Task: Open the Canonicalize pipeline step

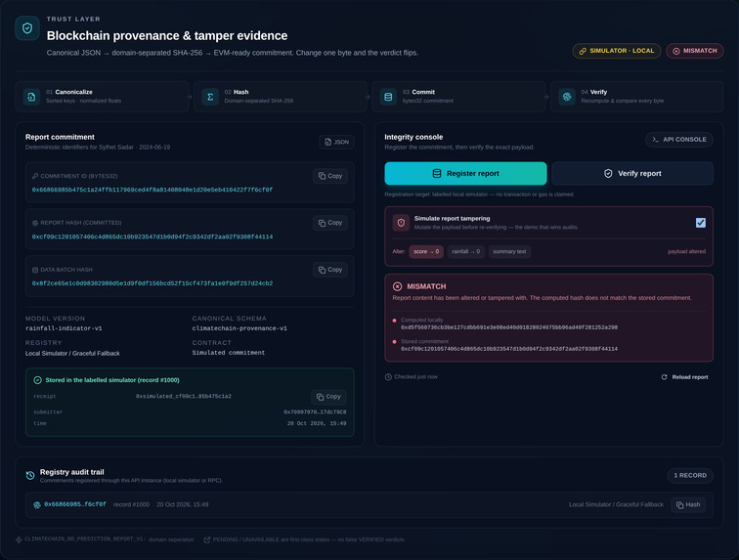Action: 103,97
